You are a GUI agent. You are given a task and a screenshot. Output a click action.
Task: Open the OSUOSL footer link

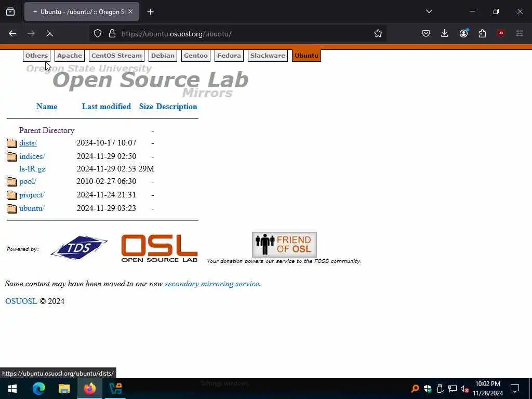(x=21, y=301)
